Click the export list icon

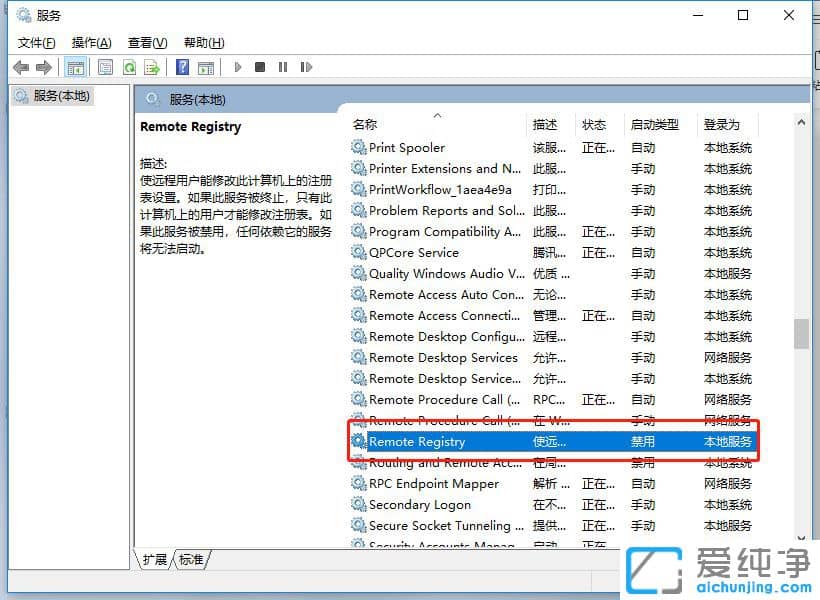point(153,67)
